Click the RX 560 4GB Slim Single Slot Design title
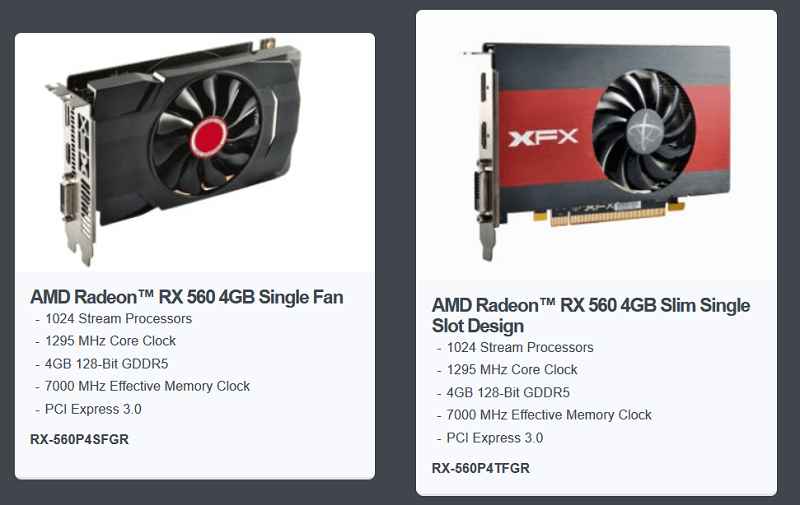This screenshot has height=505, width=800. coord(591,315)
